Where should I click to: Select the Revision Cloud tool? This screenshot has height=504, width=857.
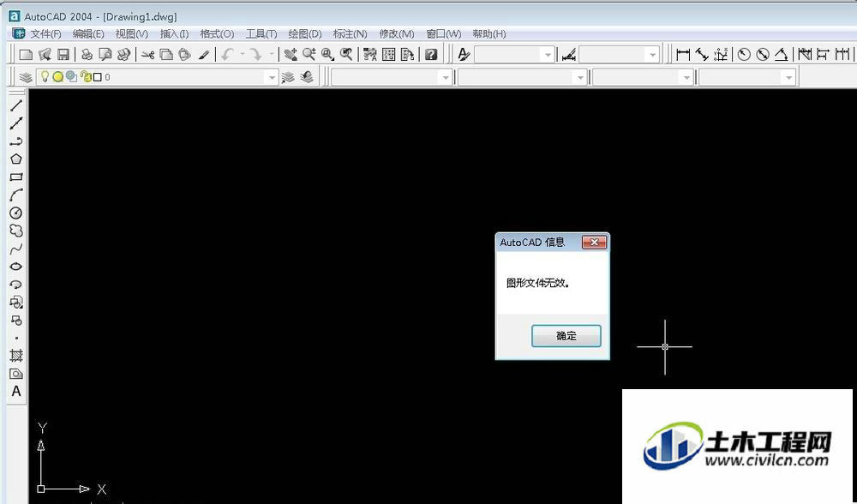pos(15,231)
